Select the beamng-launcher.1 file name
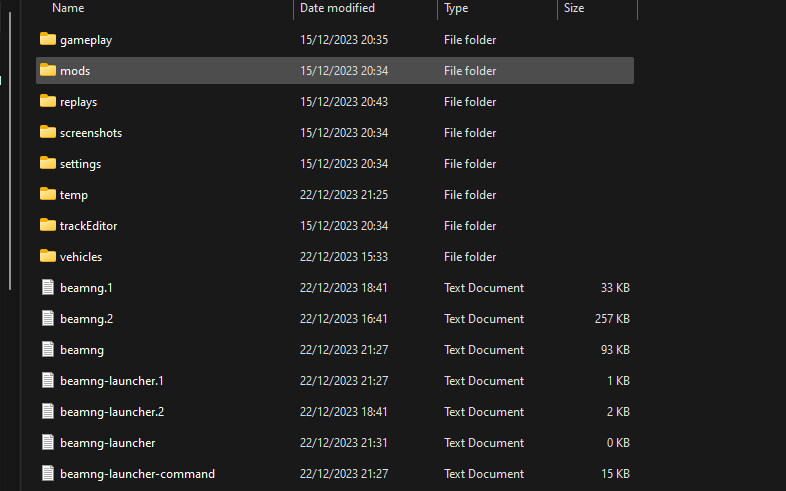 click(111, 381)
